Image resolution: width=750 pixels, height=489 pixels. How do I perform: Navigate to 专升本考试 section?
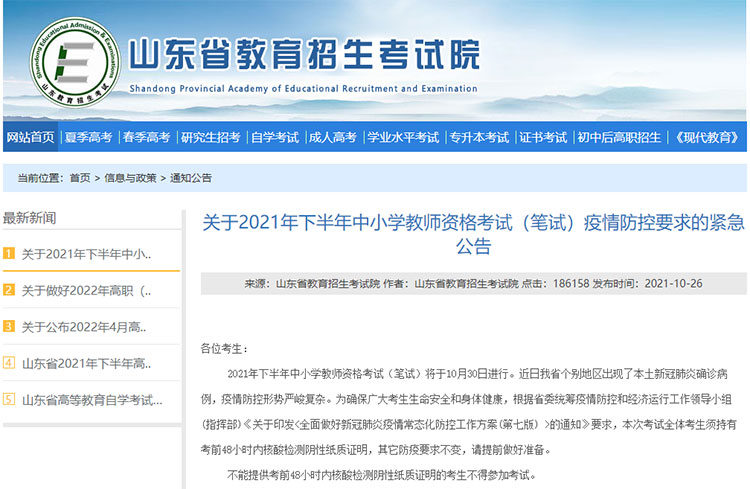478,137
